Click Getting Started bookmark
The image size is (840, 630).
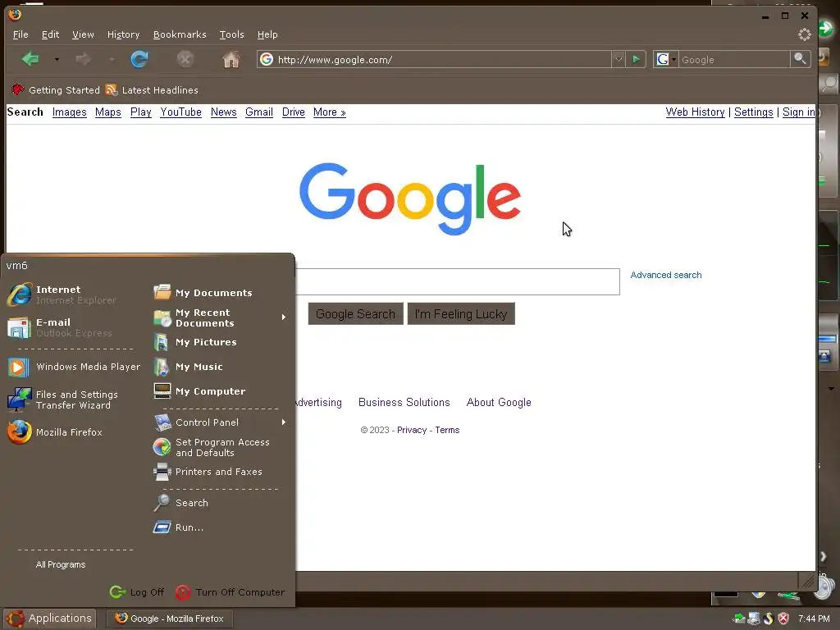pos(55,90)
